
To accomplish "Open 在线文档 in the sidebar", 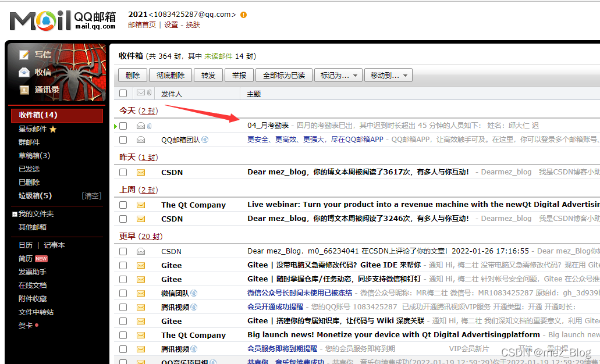I will [33, 286].
